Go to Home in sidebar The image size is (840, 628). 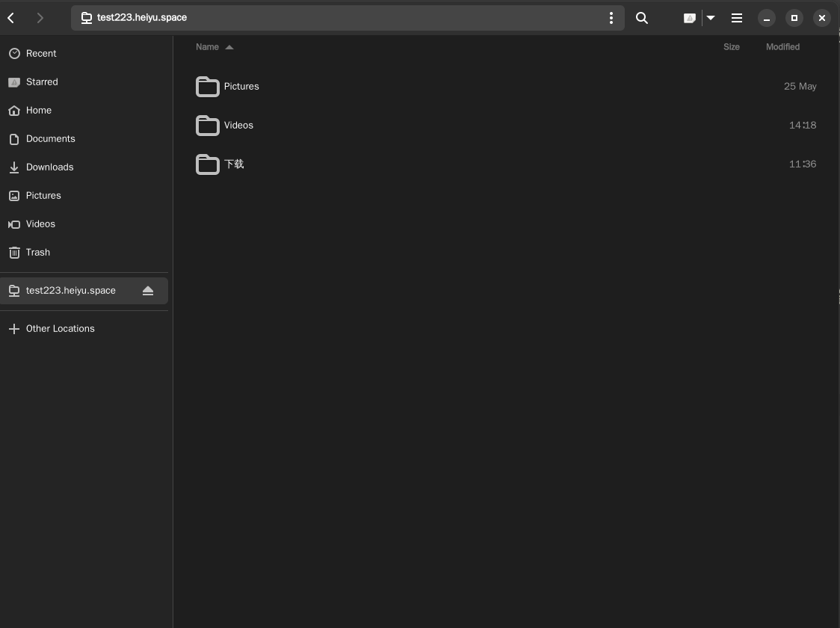pos(84,111)
